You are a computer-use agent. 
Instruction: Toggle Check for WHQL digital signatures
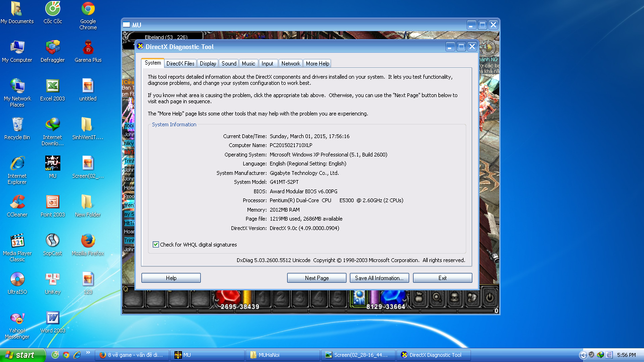[x=156, y=245]
